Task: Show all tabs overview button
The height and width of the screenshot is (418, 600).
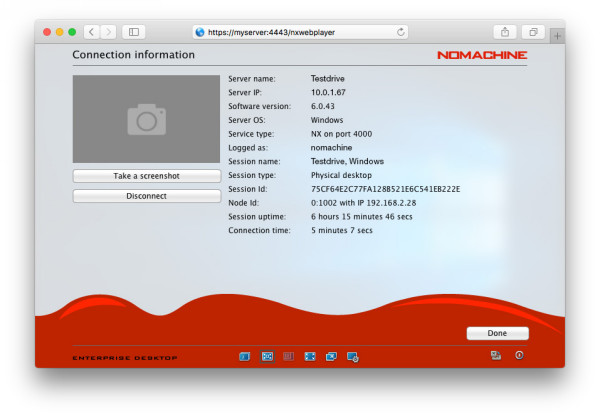Action: click(533, 32)
